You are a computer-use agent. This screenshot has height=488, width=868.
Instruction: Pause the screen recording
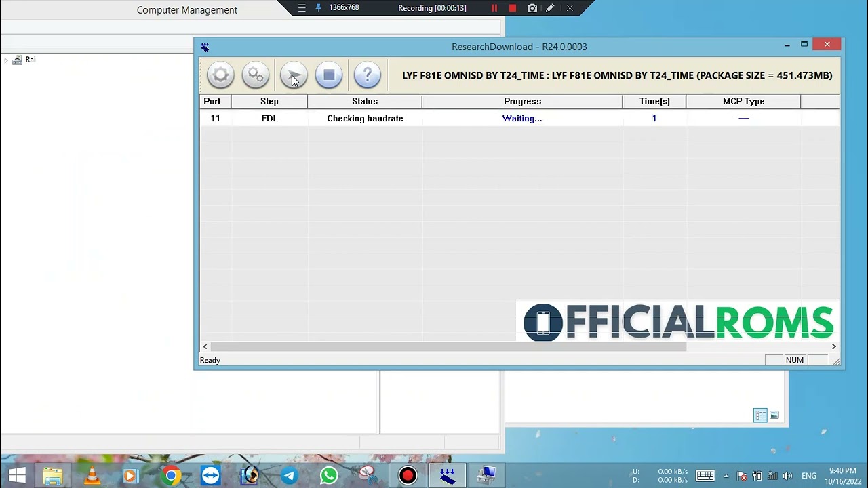point(494,8)
